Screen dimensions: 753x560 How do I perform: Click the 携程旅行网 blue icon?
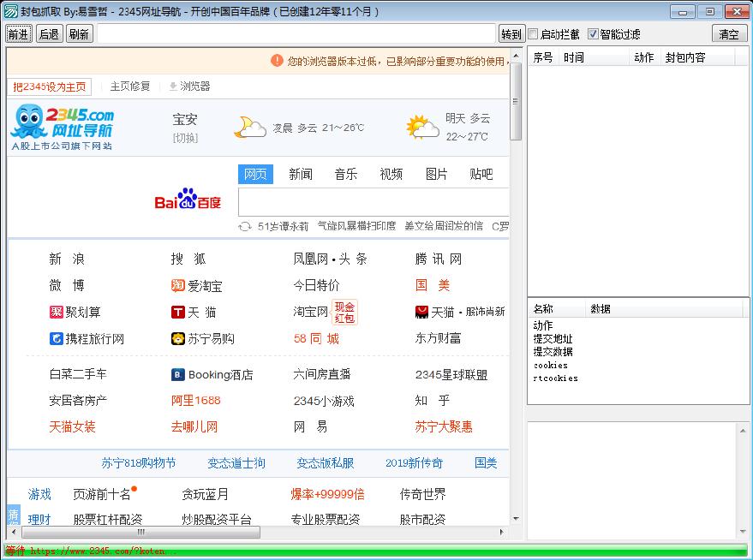tap(57, 339)
